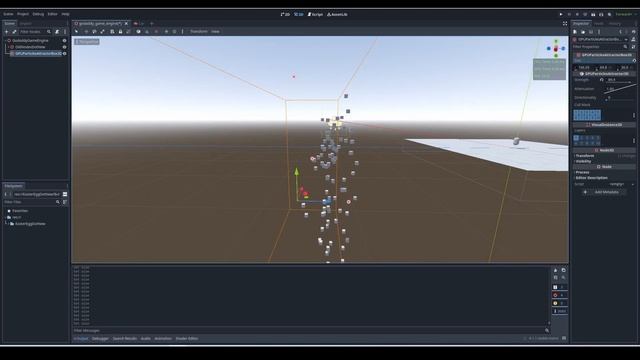Image resolution: width=640 pixels, height=360 pixels.
Task: Expand the Transform section
Action: (585, 156)
